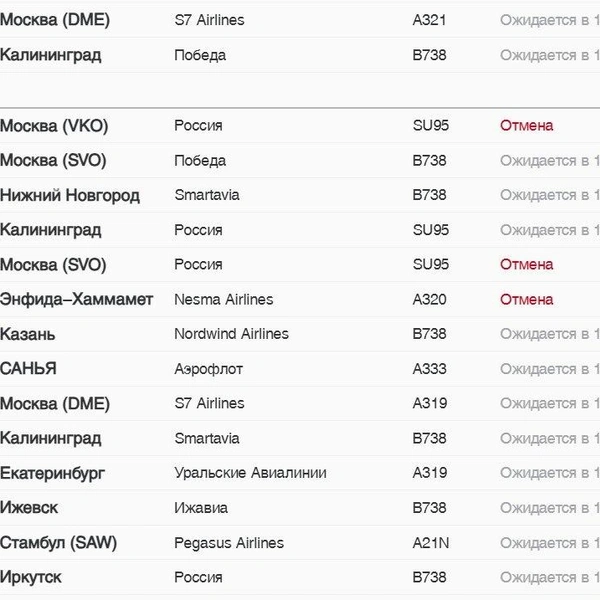Click Отмена status for Москва (VKO) flight
The height and width of the screenshot is (600, 600).
pyautogui.click(x=527, y=126)
